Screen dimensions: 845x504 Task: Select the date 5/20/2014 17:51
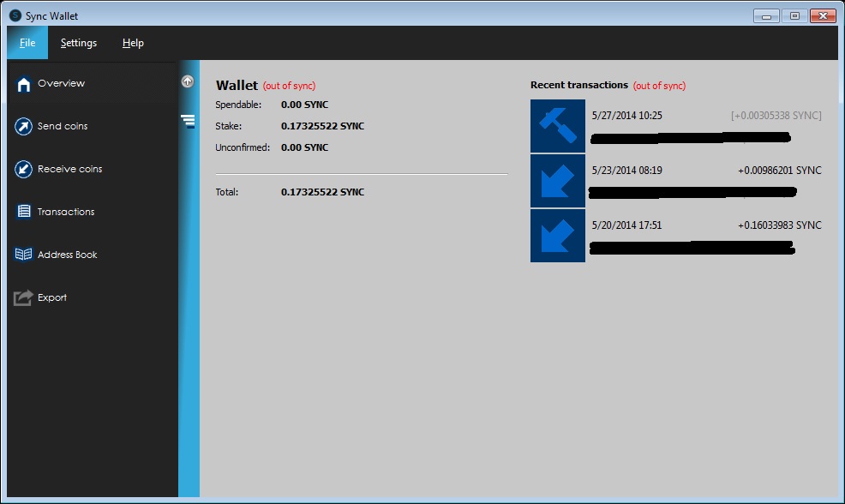(626, 225)
